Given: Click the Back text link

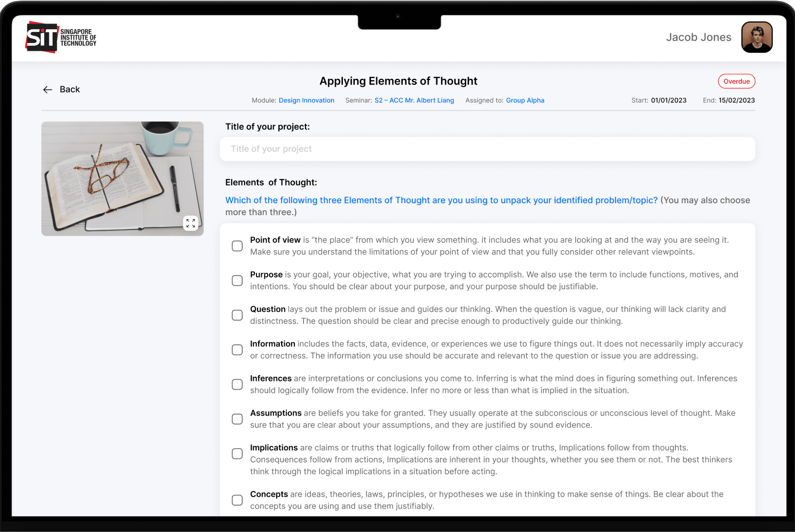Looking at the screenshot, I should pyautogui.click(x=70, y=90).
